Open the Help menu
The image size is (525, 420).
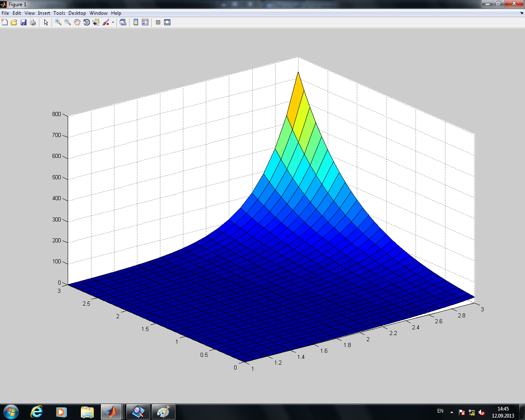(116, 13)
